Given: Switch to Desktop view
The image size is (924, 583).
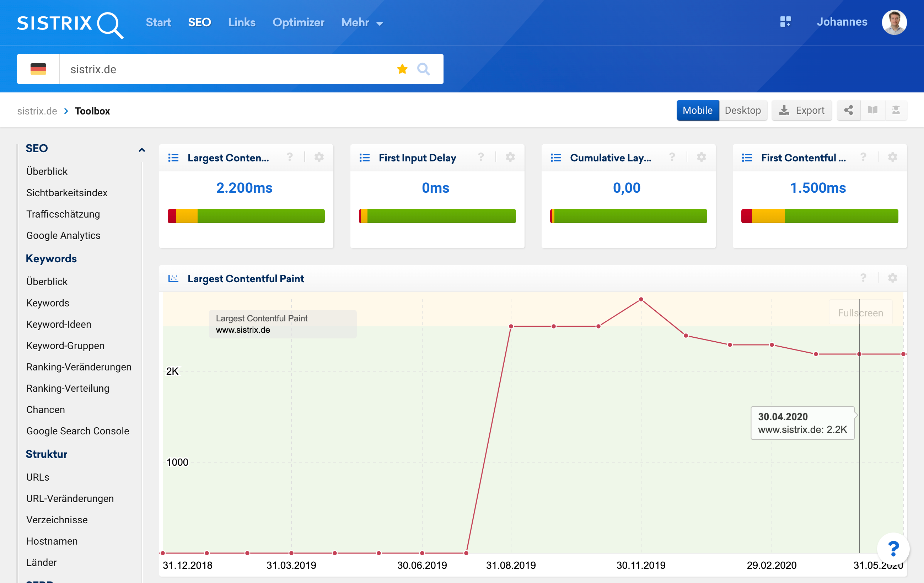Looking at the screenshot, I should 742,111.
